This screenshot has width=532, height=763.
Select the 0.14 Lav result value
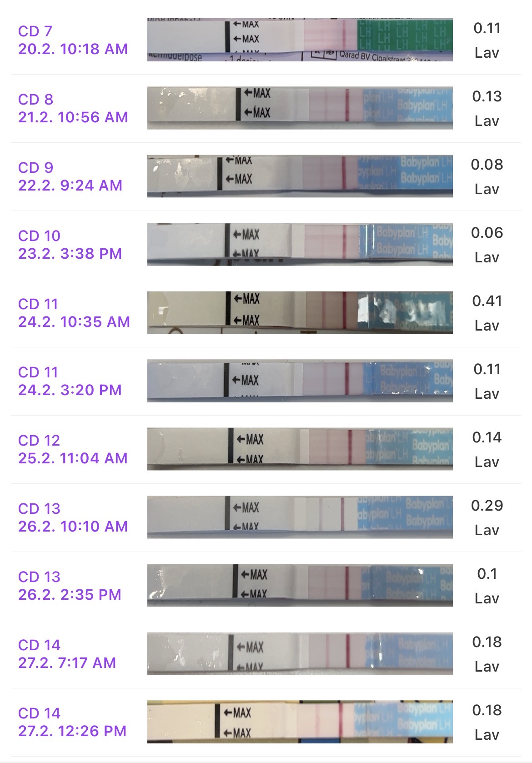click(x=487, y=449)
